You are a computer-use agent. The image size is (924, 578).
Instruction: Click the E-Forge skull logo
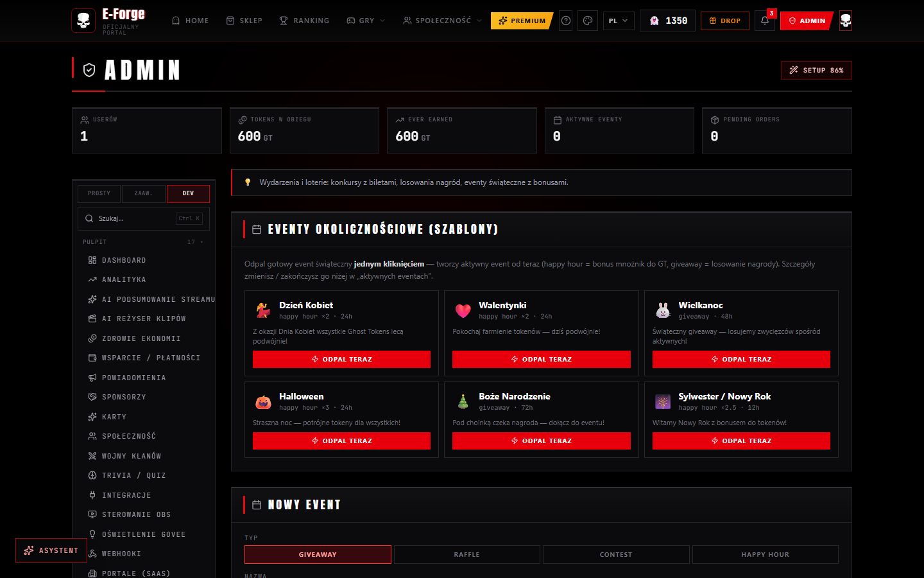pos(83,21)
